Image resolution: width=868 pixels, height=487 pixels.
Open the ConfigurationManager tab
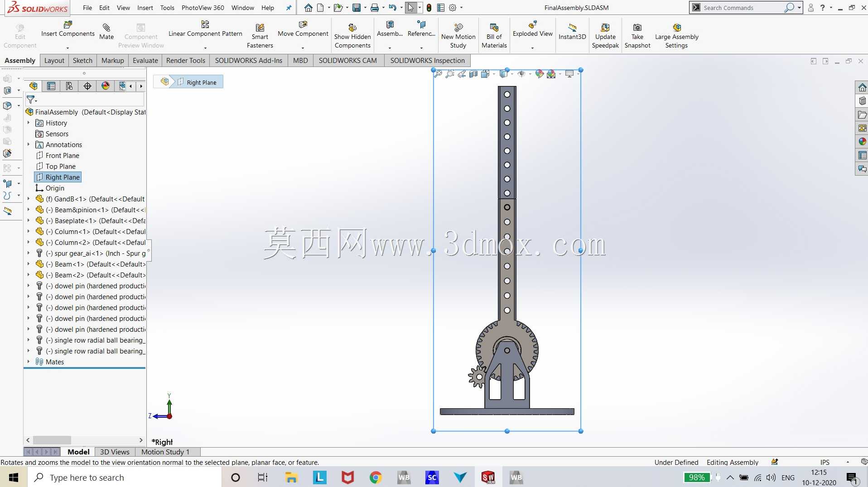(x=69, y=86)
